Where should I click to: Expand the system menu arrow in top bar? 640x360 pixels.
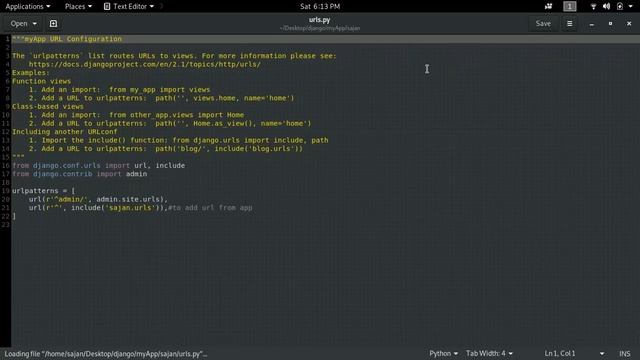631,6
